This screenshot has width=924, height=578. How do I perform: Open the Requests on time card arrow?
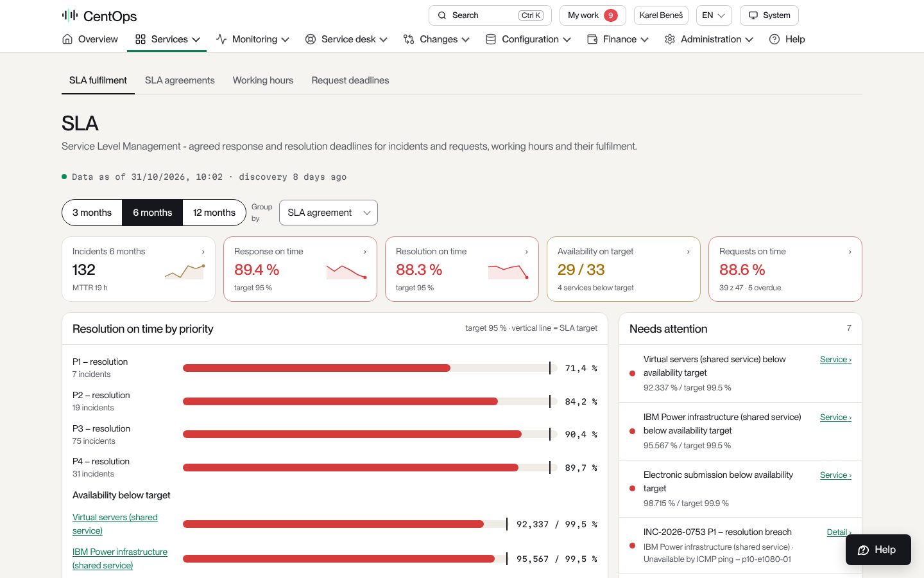850,252
